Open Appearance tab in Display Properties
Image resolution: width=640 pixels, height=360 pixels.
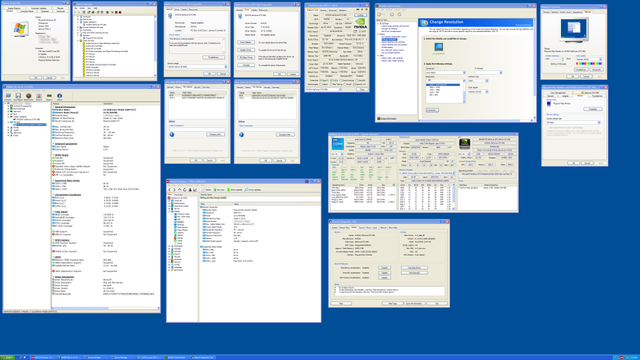click(578, 12)
